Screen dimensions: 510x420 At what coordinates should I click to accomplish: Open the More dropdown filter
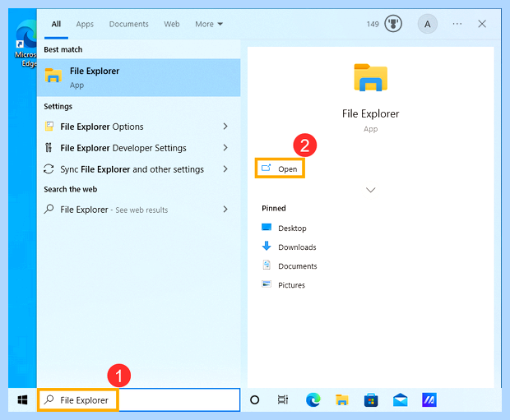tap(209, 24)
